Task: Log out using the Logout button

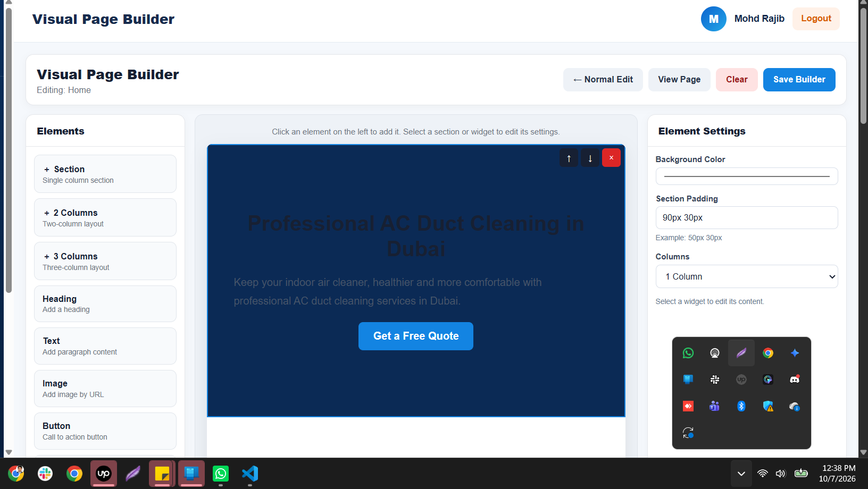Action: coord(816,19)
